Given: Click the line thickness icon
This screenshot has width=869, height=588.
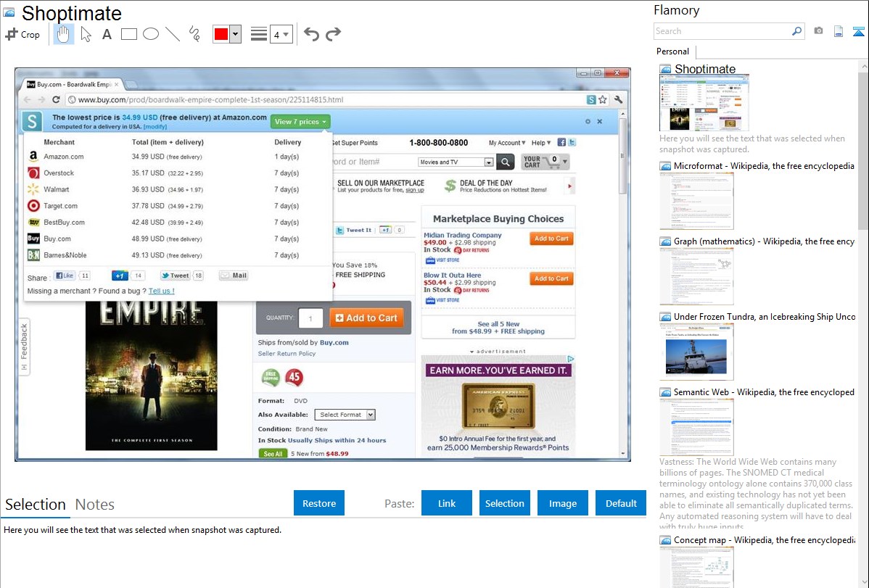Looking at the screenshot, I should (x=258, y=34).
